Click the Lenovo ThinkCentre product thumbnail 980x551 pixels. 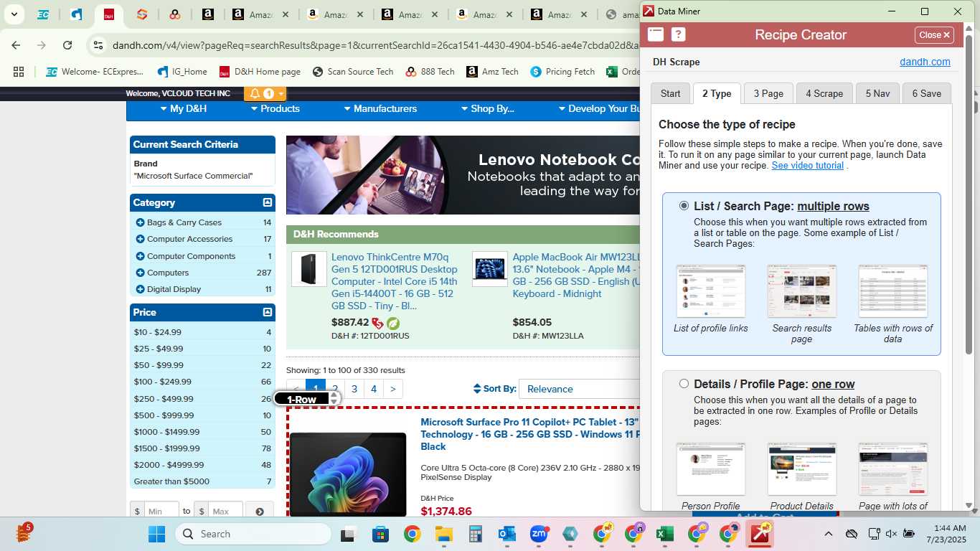tap(309, 269)
